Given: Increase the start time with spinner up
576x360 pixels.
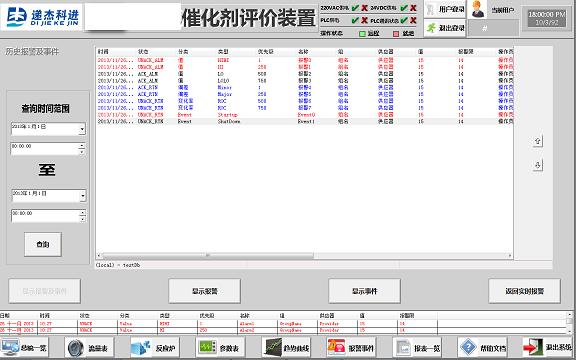Looking at the screenshot, I should 82,146.
